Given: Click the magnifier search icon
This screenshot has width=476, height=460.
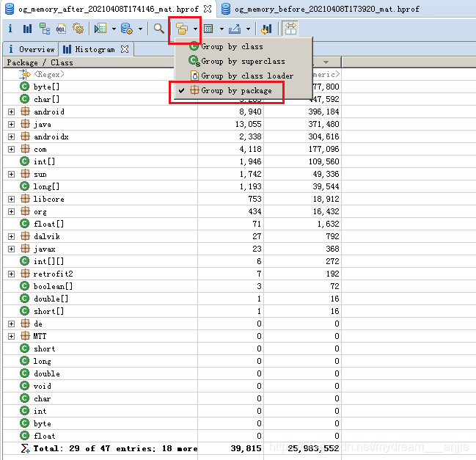Looking at the screenshot, I should coord(158,29).
